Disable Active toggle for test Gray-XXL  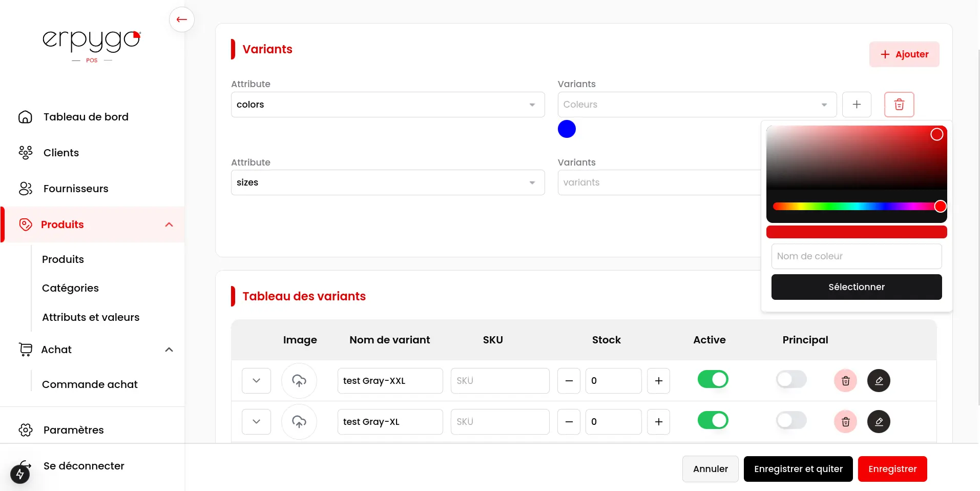pos(713,380)
